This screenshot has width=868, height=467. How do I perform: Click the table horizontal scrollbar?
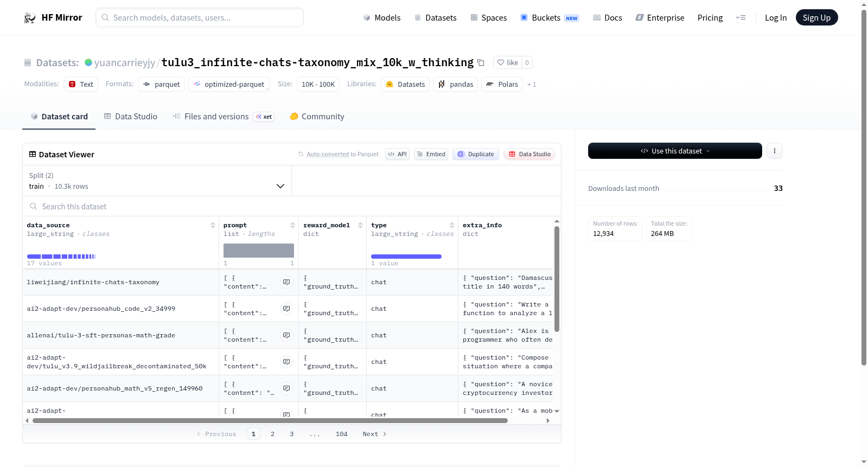270,420
